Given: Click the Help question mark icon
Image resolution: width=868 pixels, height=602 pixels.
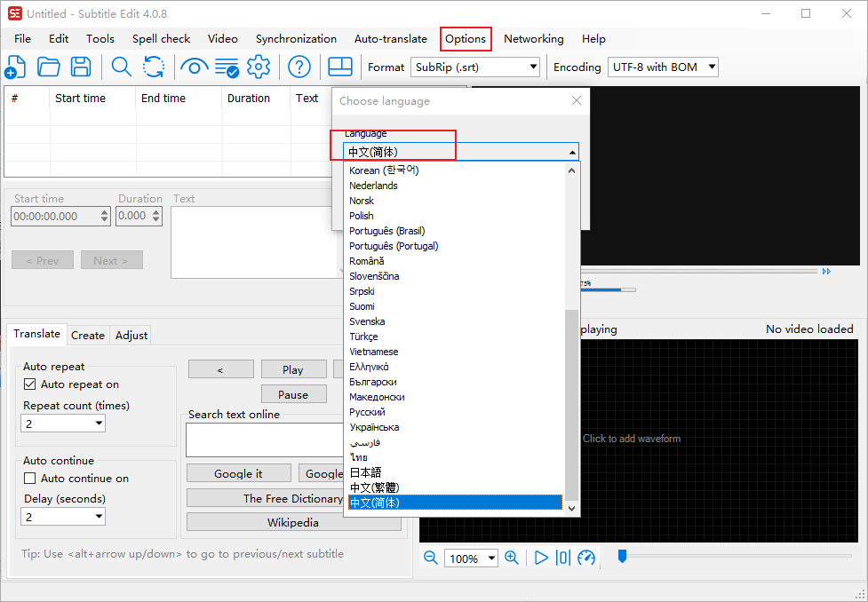Looking at the screenshot, I should tap(300, 67).
